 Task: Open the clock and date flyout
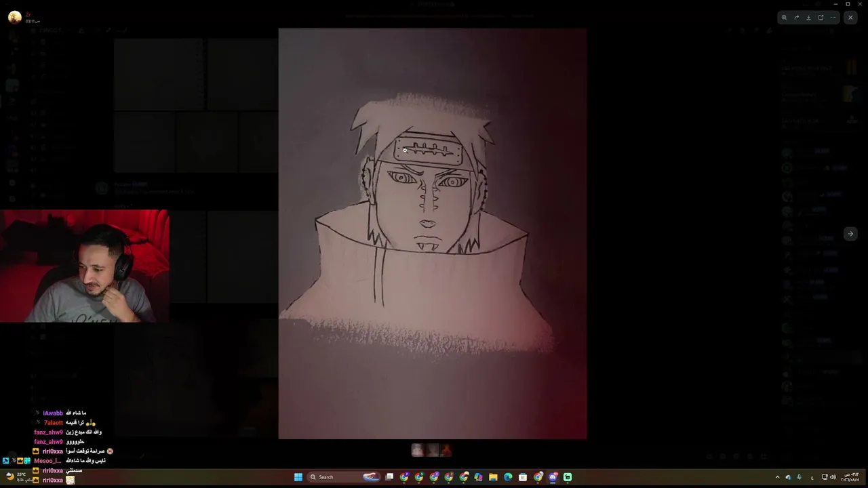[x=850, y=477]
